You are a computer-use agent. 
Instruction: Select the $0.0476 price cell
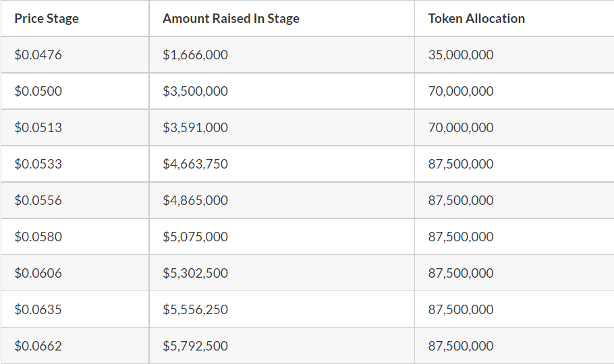75,55
